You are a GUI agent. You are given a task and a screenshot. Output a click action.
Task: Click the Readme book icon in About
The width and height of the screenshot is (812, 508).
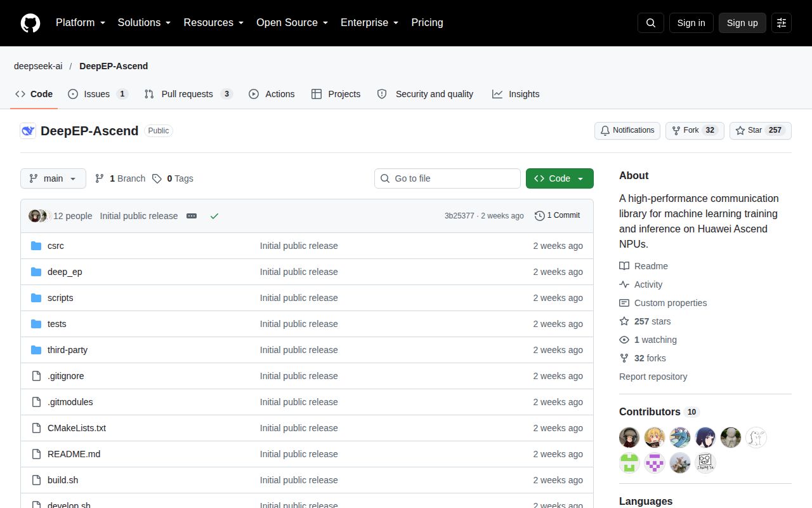624,266
